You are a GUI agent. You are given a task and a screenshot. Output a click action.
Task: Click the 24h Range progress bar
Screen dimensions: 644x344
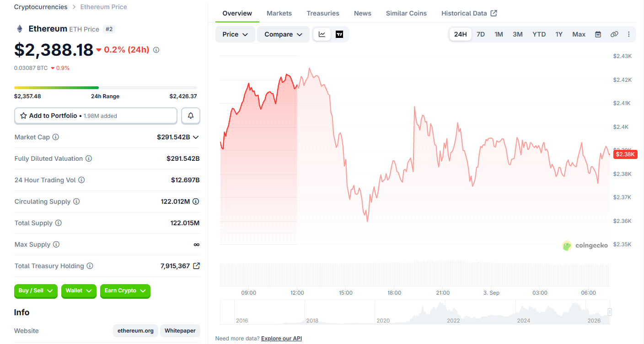click(106, 88)
